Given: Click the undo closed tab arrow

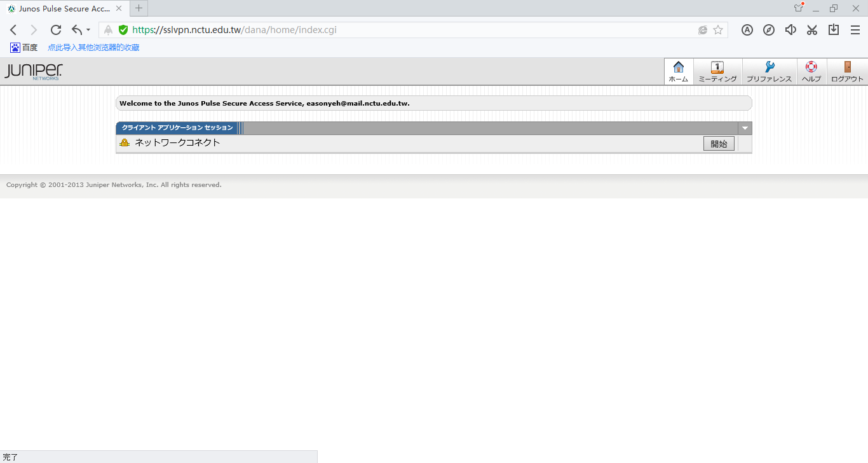Looking at the screenshot, I should click(x=77, y=30).
